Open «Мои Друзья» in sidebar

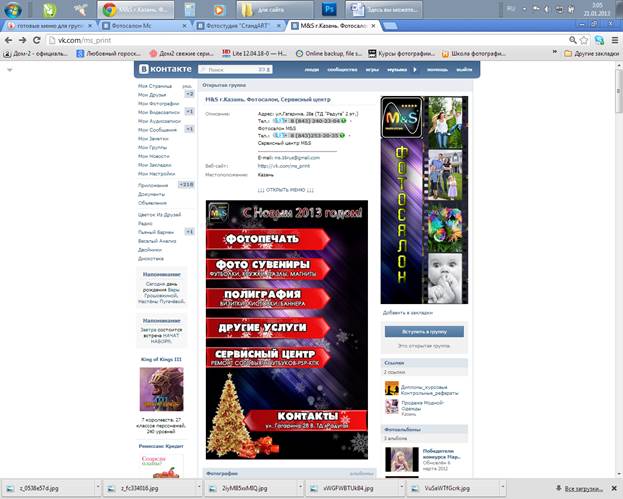152,95
